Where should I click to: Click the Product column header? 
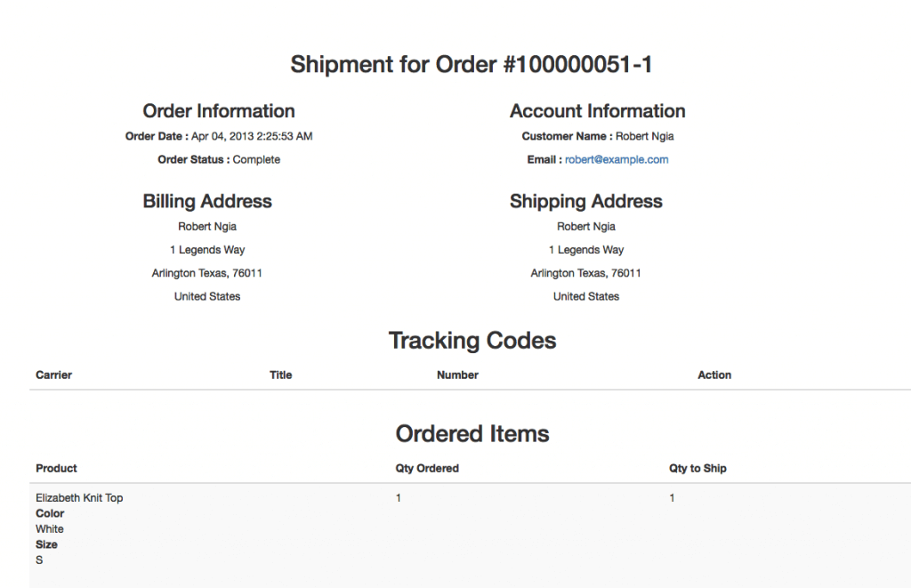coord(56,469)
